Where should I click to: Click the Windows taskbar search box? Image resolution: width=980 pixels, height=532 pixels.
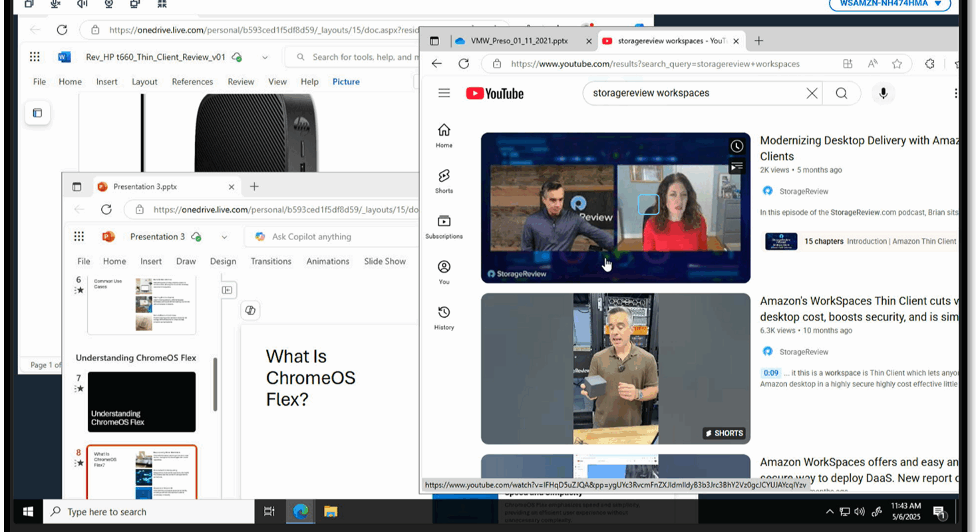point(149,511)
